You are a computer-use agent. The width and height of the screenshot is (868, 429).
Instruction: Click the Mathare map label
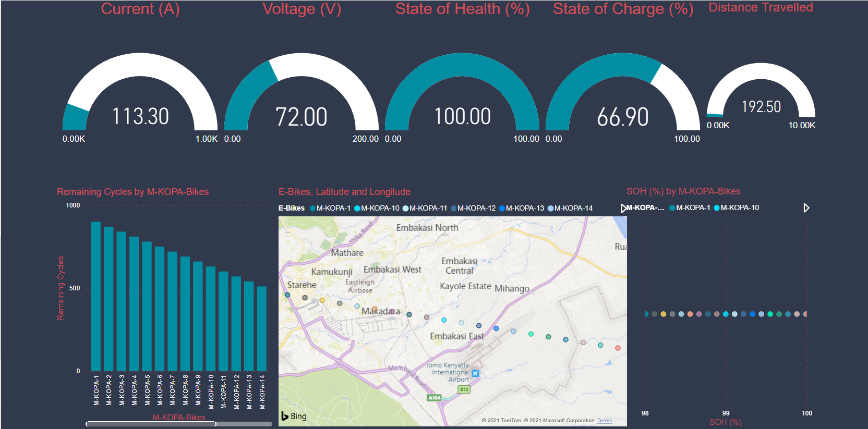coord(347,253)
